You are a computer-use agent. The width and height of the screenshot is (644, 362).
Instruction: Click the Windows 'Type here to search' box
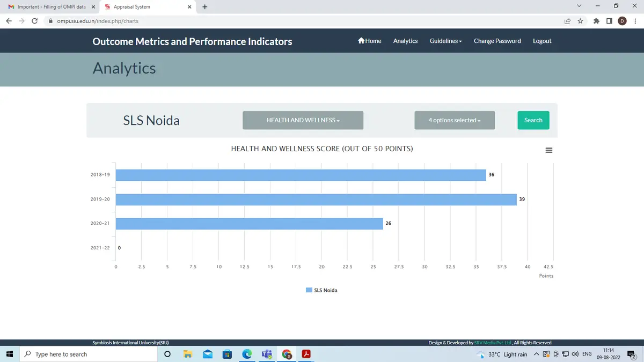click(88, 354)
